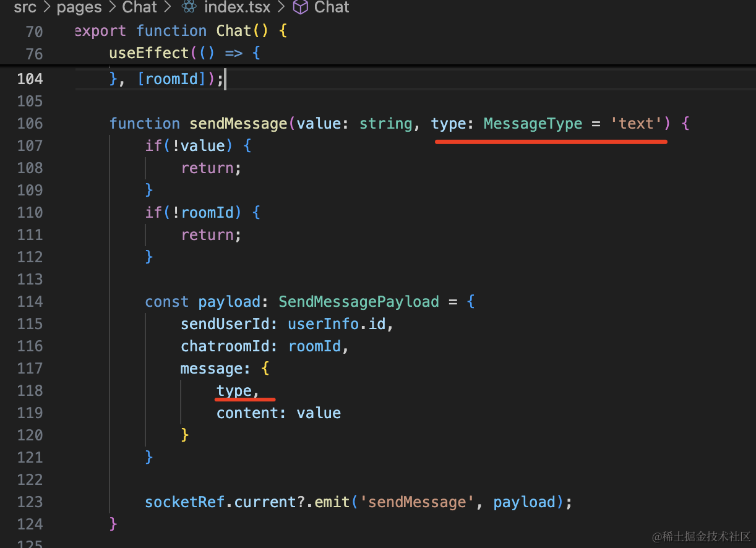The height and width of the screenshot is (548, 756).
Task: Select the Chat symbol breadcrumb after index.tsx
Action: (332, 7)
